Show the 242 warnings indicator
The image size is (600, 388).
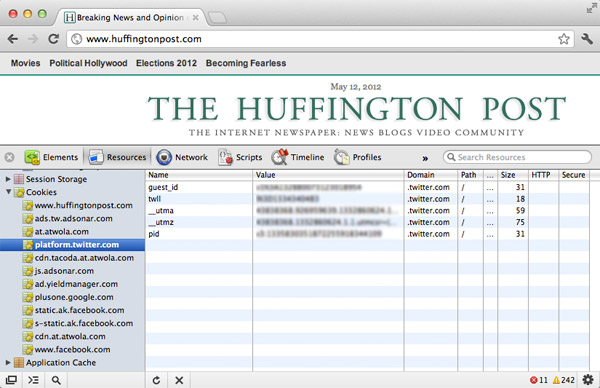tap(564, 380)
